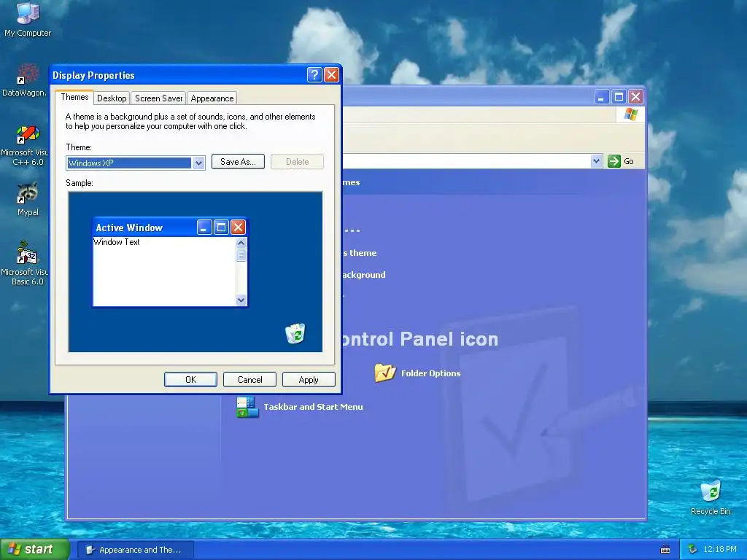747x560 pixels.
Task: Click the green Go arrow in Control Panel
Action: click(x=614, y=161)
